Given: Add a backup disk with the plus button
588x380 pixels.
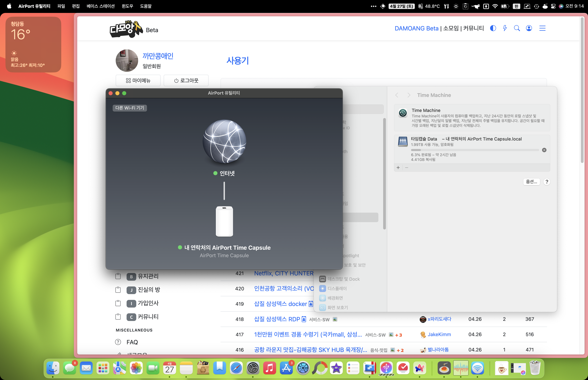Looking at the screenshot, I should pyautogui.click(x=398, y=168).
